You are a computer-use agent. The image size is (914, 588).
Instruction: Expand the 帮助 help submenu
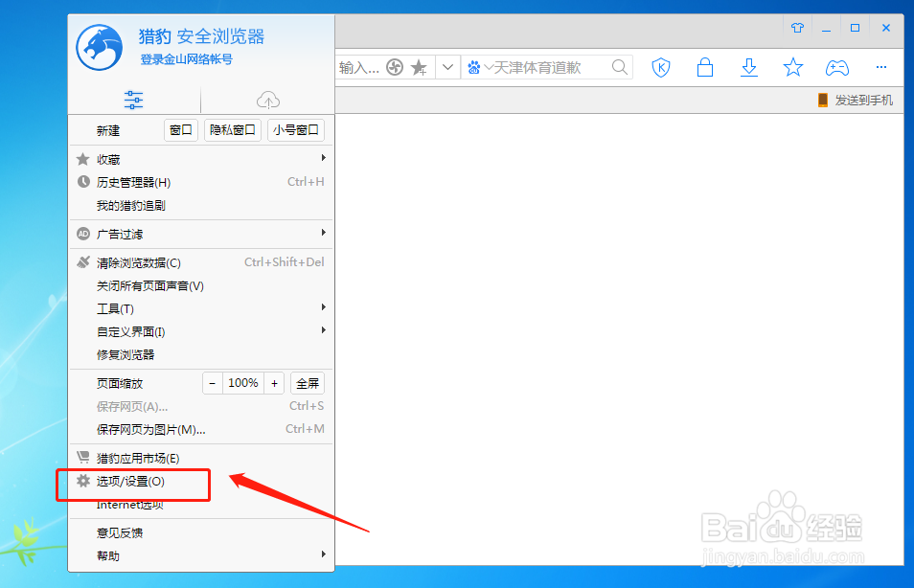coord(201,556)
